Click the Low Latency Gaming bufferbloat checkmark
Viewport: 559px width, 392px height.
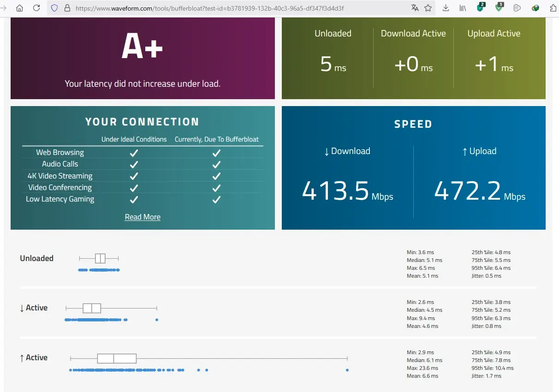coord(217,199)
